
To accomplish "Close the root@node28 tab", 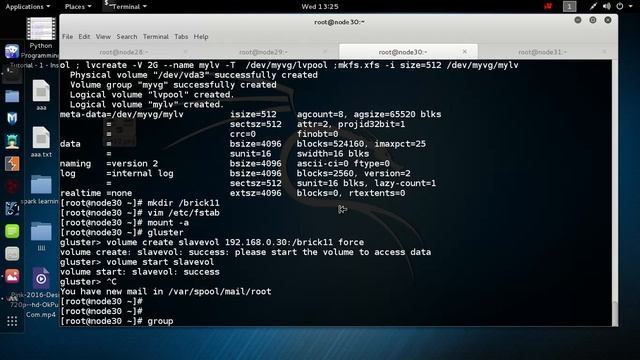I will point(185,52).
